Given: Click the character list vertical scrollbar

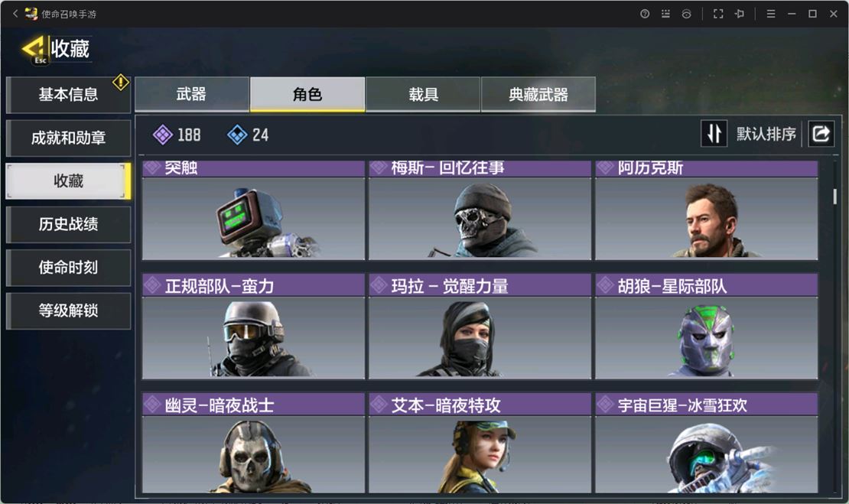Looking at the screenshot, I should click(835, 197).
